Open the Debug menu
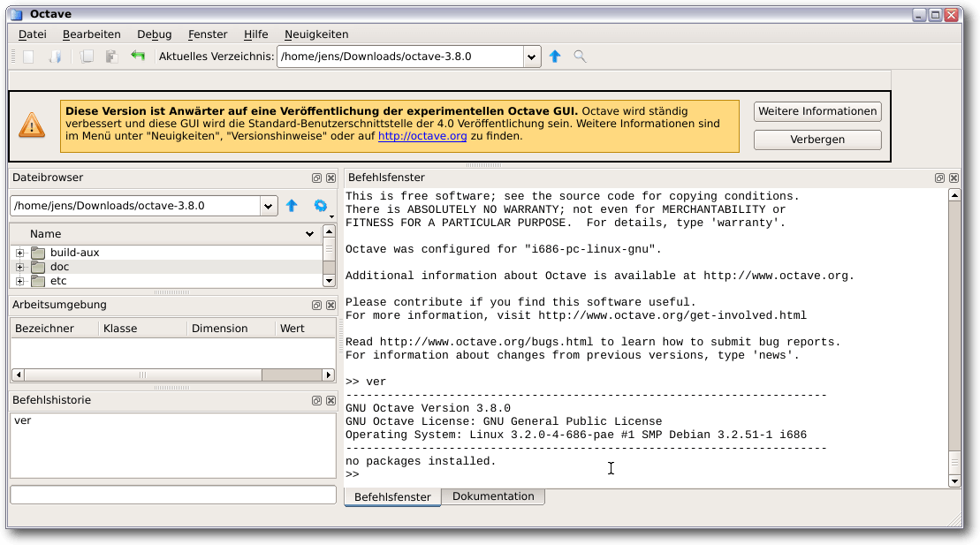Screen dimensions: 980x545 coord(155,34)
